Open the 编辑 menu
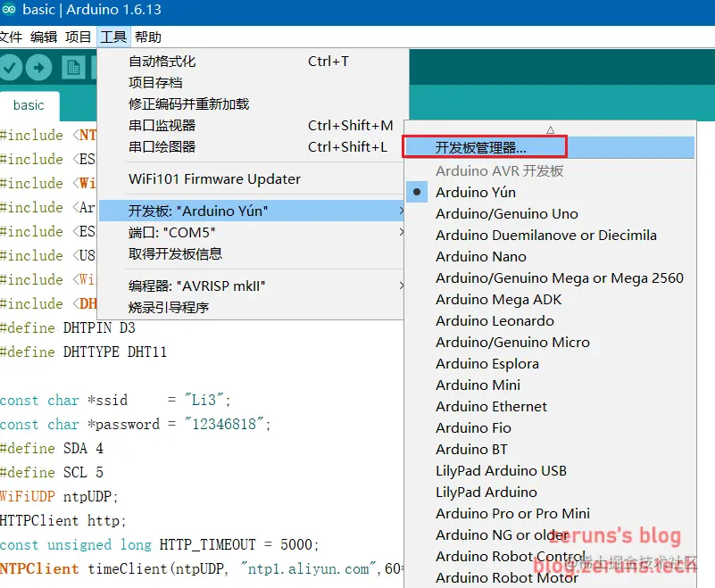This screenshot has width=715, height=588. click(44, 37)
